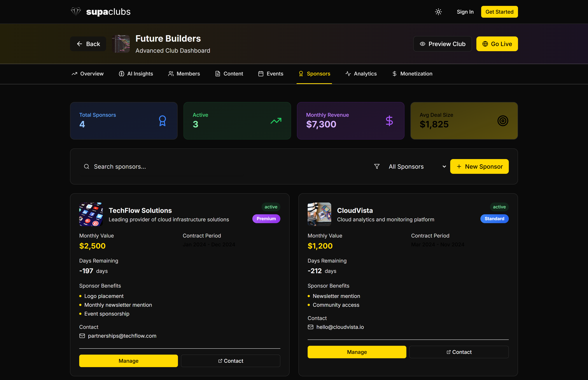Open the Monetization tab
588x380 pixels.
(x=412, y=73)
